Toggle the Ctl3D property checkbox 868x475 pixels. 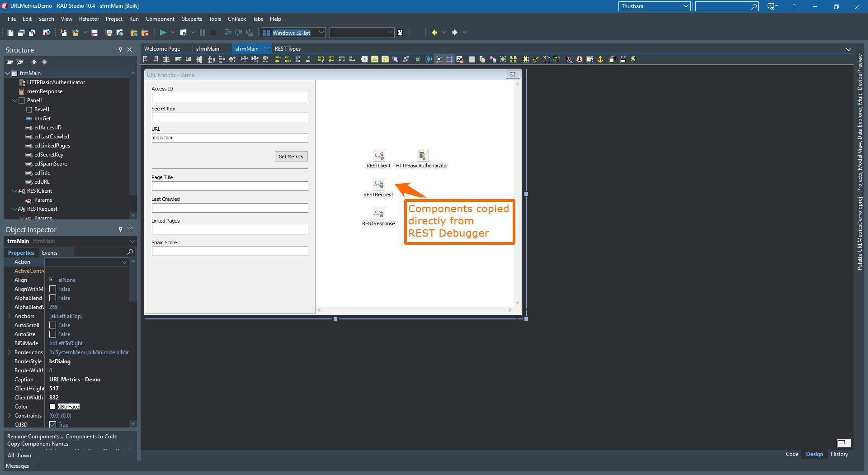click(53, 424)
